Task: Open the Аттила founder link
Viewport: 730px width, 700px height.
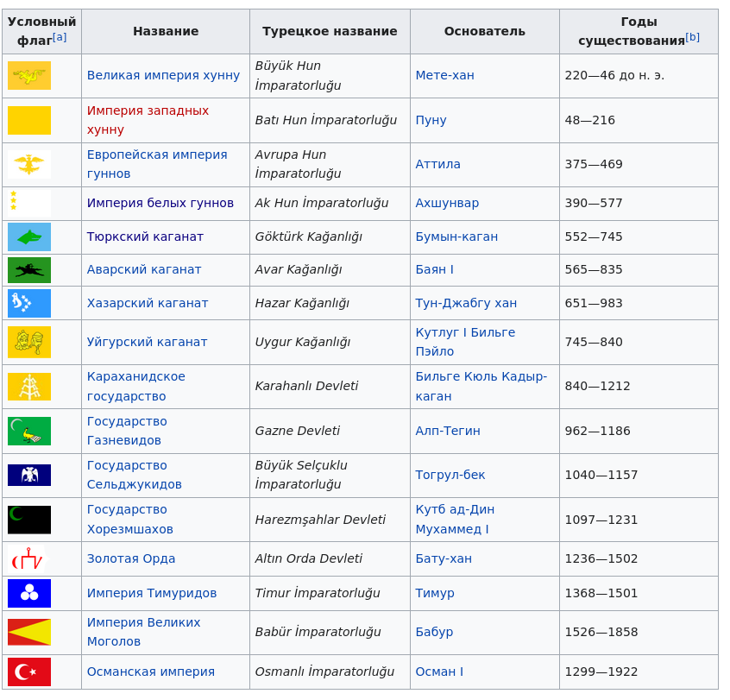Action: (x=437, y=164)
